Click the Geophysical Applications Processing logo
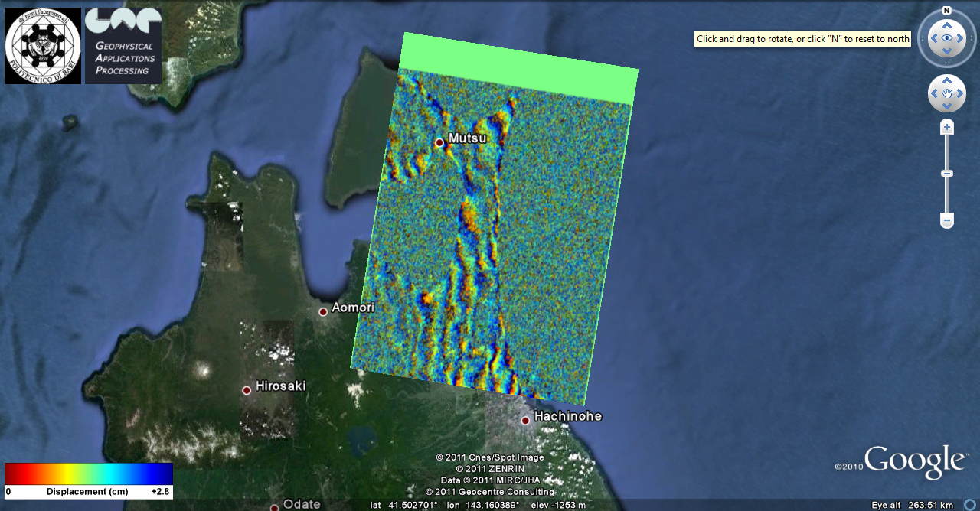Image resolution: width=980 pixels, height=511 pixels. pos(123,46)
